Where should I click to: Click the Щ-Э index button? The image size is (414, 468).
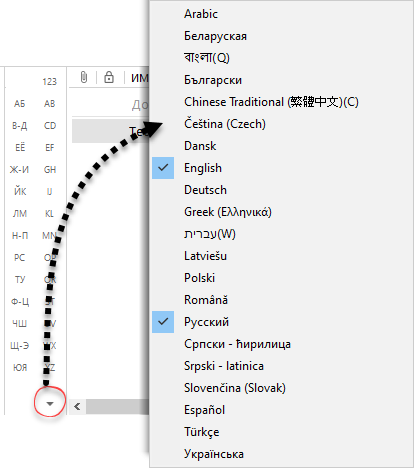coord(20,346)
